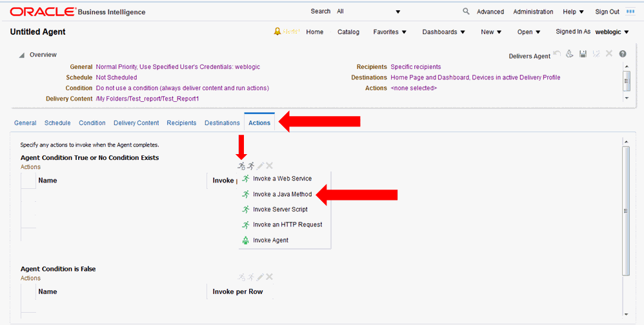
Task: Click the Advanced search link
Action: (490, 12)
